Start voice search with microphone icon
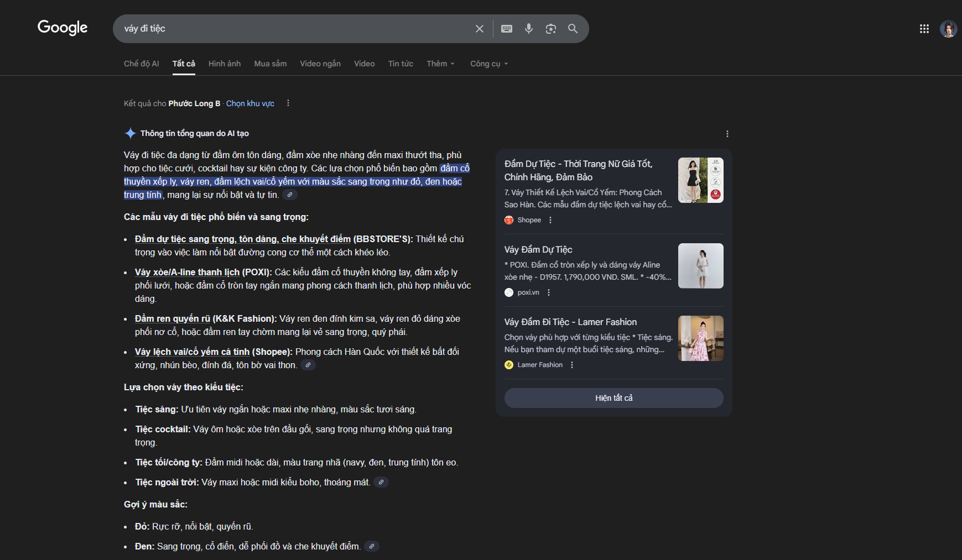 (x=528, y=29)
